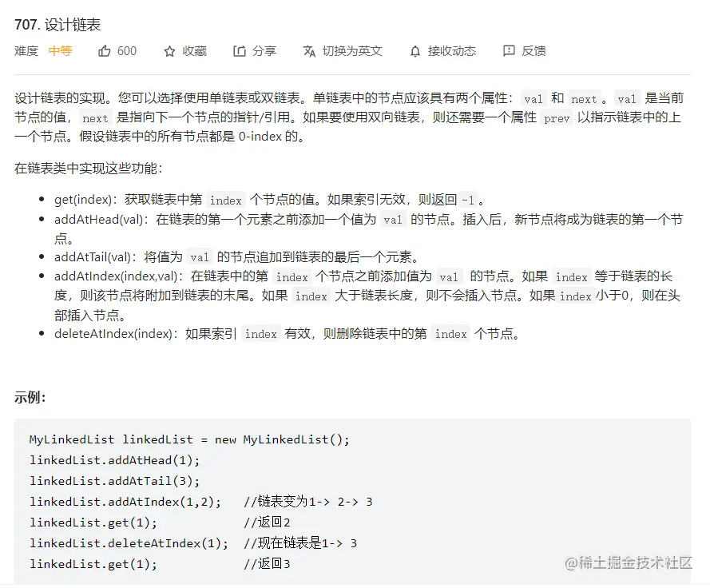The image size is (710, 588).
Task: Enable updates via 接收动态
Action: [x=452, y=51]
